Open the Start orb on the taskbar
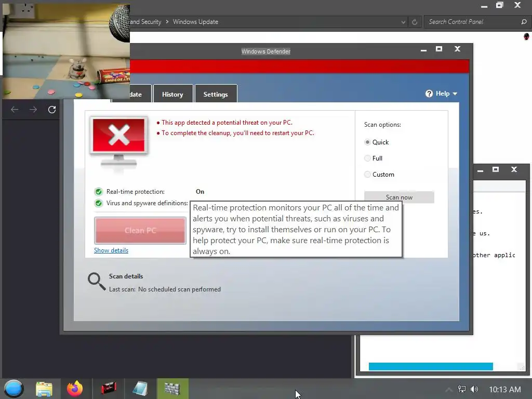Screen dimensions: 532x399 click(14, 389)
